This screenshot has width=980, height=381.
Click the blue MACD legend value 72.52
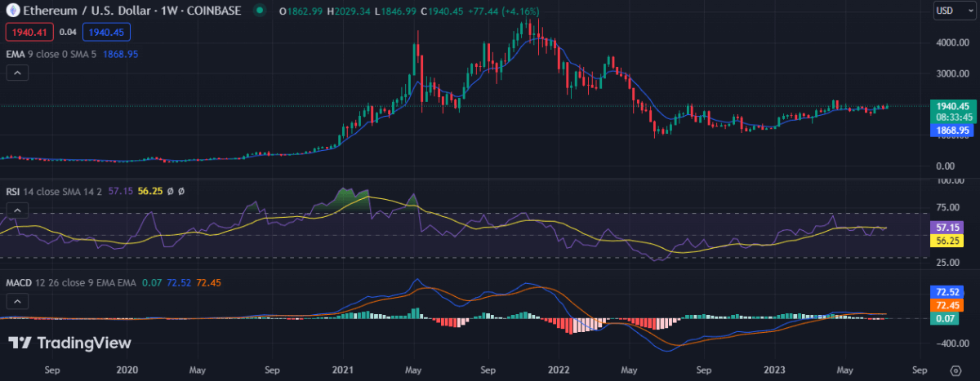[178, 283]
